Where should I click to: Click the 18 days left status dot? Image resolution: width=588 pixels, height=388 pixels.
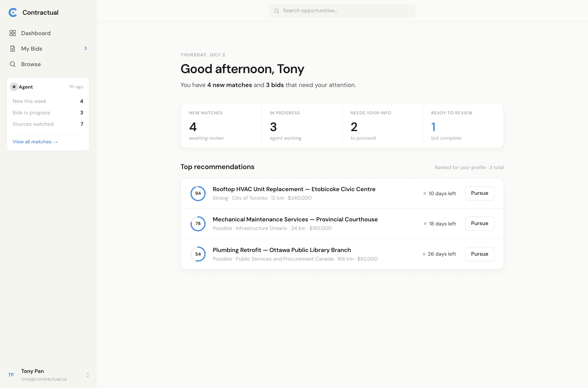point(425,224)
